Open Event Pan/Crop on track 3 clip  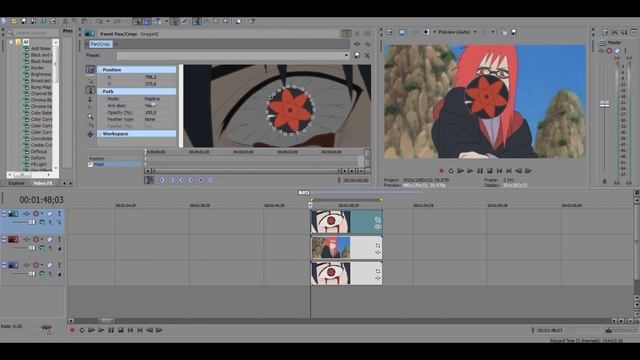pos(378,271)
